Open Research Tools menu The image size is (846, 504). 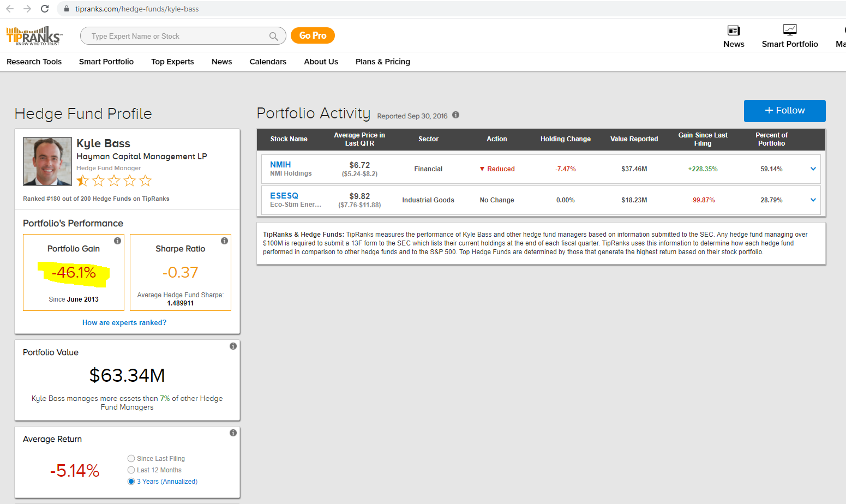point(34,62)
